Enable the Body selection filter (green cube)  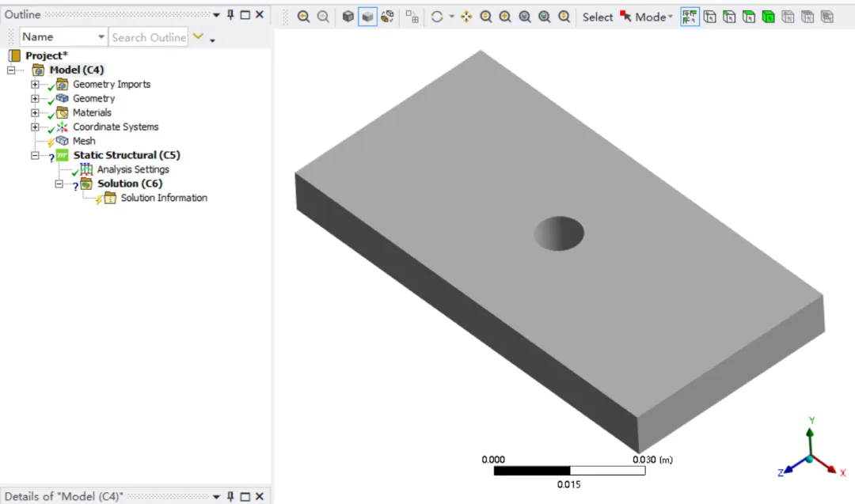[769, 17]
